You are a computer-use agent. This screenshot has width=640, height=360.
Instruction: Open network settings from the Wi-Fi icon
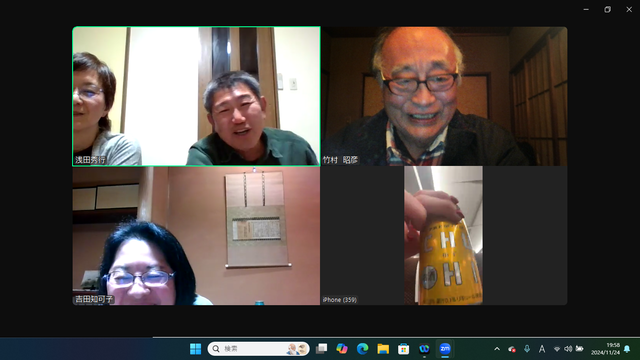pyautogui.click(x=557, y=349)
